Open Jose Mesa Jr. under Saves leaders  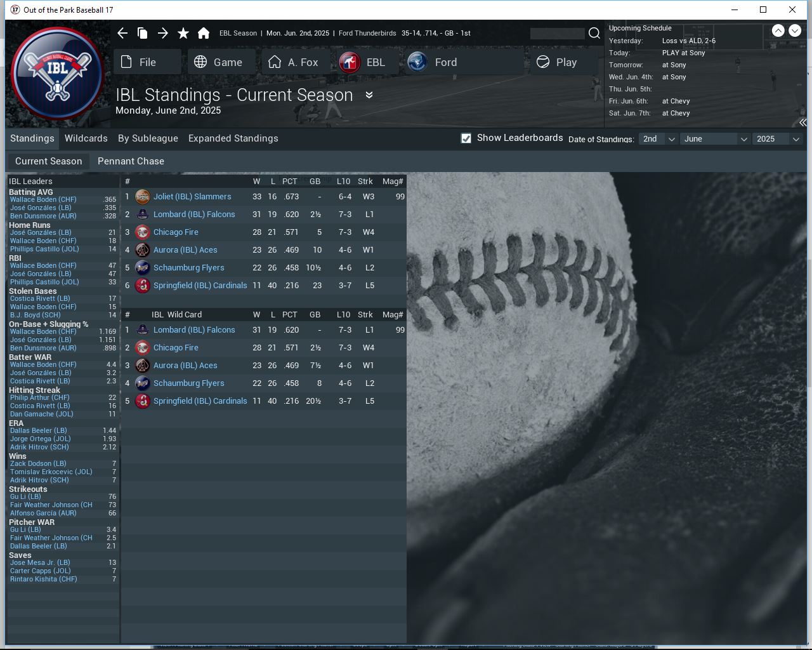click(40, 562)
